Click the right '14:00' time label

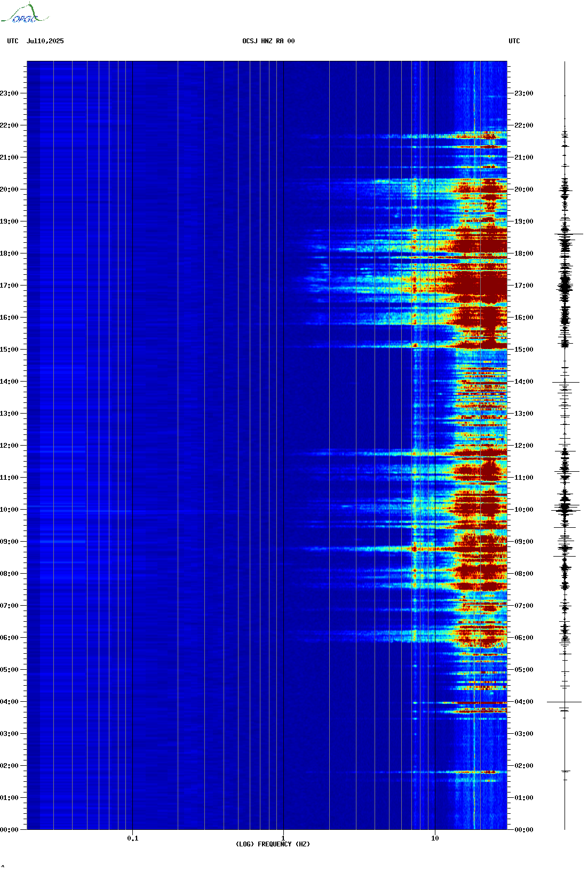coord(523,382)
